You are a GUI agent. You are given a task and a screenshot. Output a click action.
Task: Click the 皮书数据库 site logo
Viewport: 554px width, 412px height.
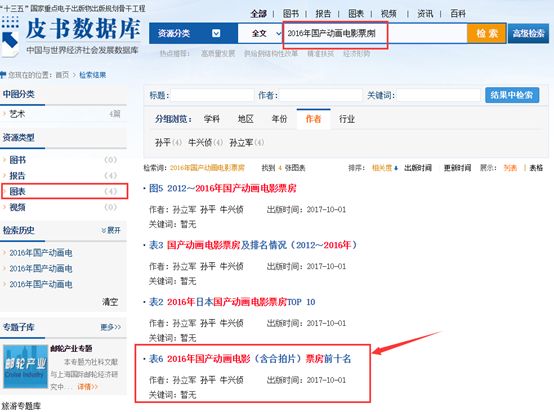(71, 35)
